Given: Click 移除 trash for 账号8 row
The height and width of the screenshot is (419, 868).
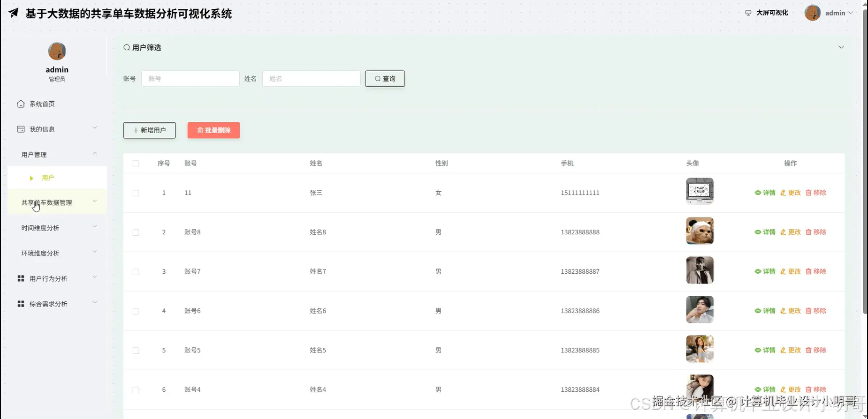Looking at the screenshot, I should coord(816,232).
